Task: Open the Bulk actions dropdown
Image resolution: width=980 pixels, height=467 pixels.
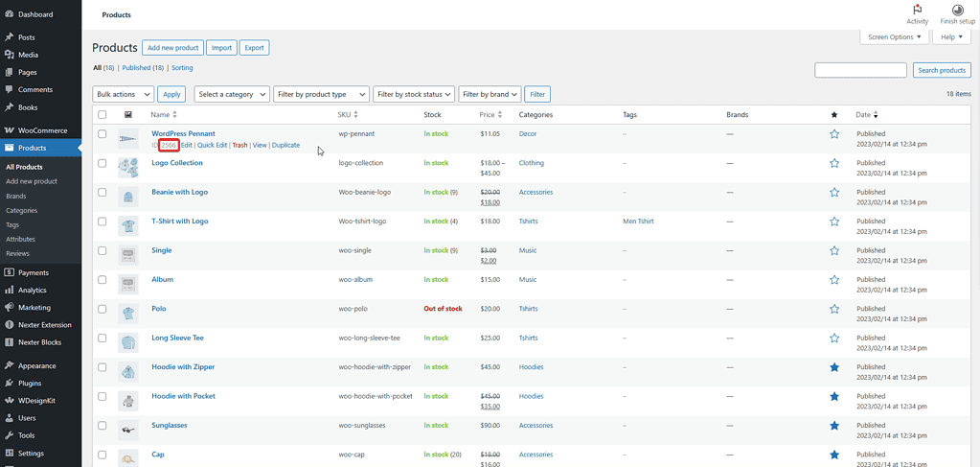Action: click(x=124, y=95)
